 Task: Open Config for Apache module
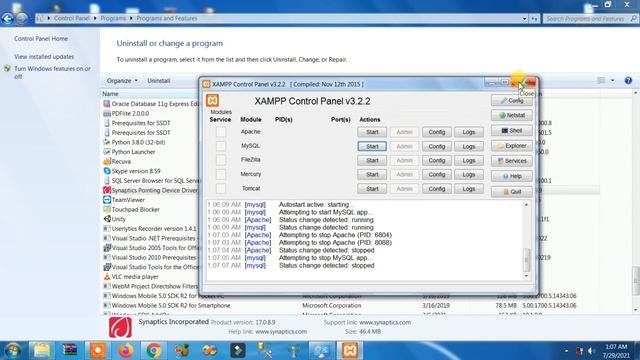(436, 132)
